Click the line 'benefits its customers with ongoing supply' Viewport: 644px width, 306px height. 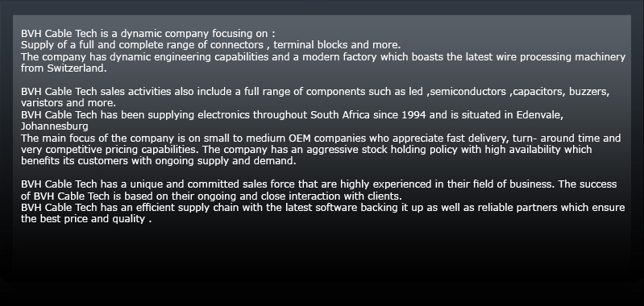[x=159, y=161]
